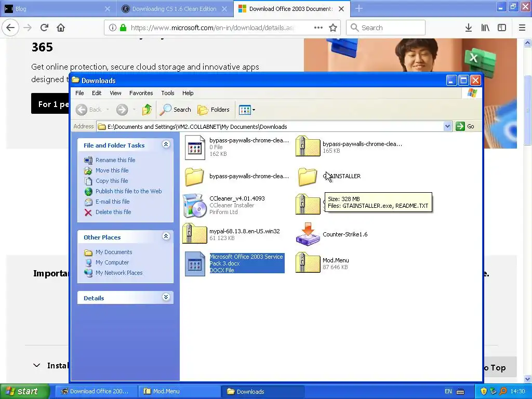Screen dimensions: 532x399
Task: Go to Firefox home page icon
Action: (x=61, y=28)
